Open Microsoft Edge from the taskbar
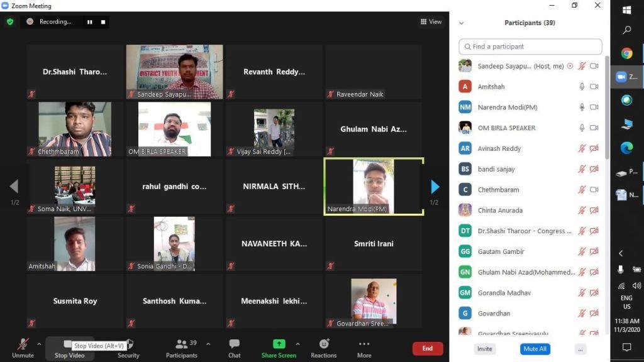The height and width of the screenshot is (362, 644). [627, 148]
